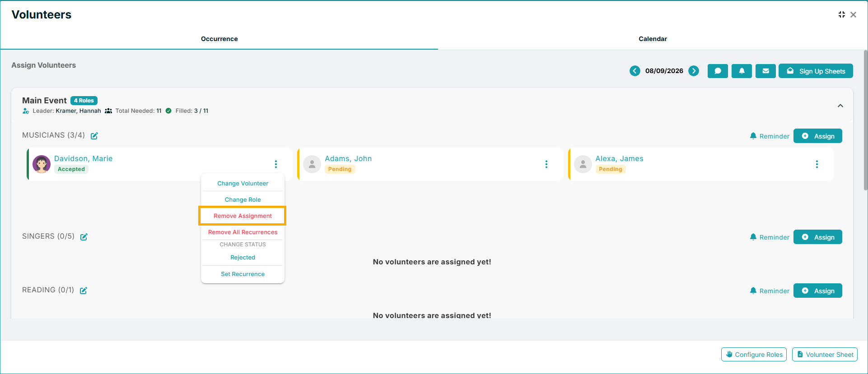This screenshot has width=868, height=374.
Task: Open Sign Up Sheets
Action: 816,71
